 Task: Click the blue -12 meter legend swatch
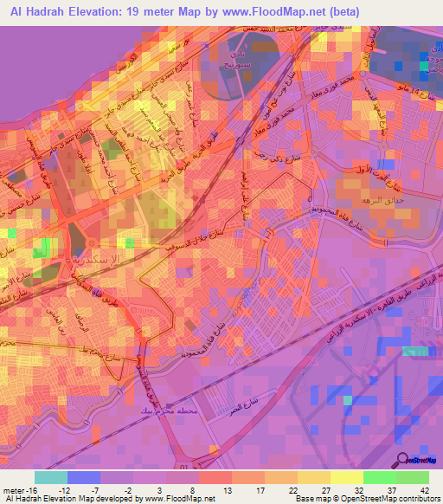pos(84,478)
